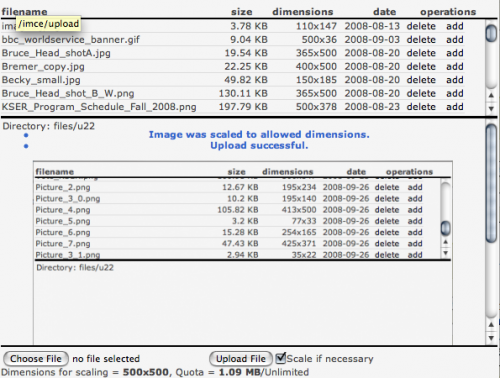The height and width of the screenshot is (378, 500).
Task: Select the KSER_Program_Schedule_Fall_2008.png file row
Action: point(233,107)
